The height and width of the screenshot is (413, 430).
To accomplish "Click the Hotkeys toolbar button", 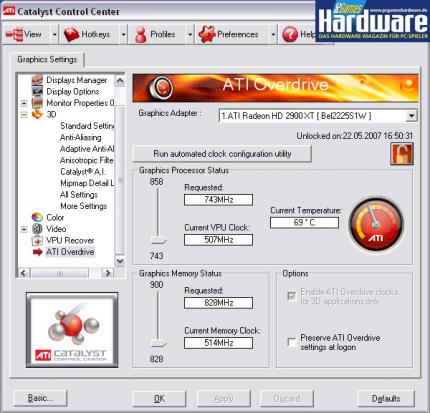I will pos(89,34).
